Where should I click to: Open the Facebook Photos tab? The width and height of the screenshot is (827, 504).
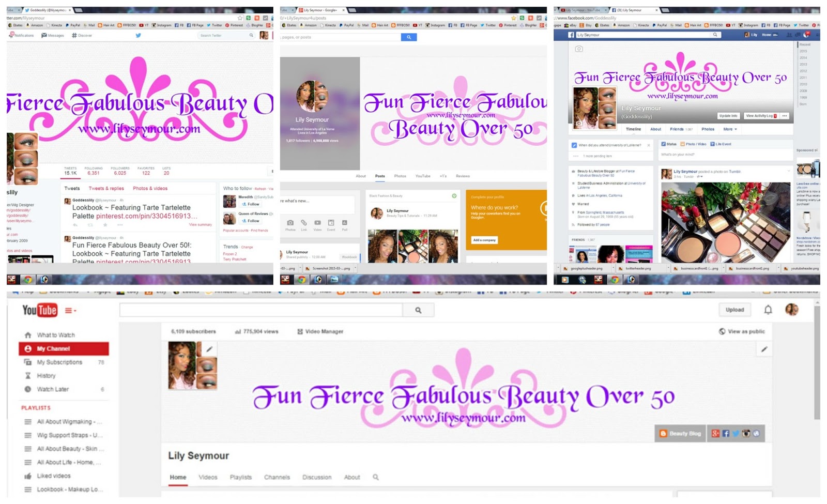tap(708, 129)
